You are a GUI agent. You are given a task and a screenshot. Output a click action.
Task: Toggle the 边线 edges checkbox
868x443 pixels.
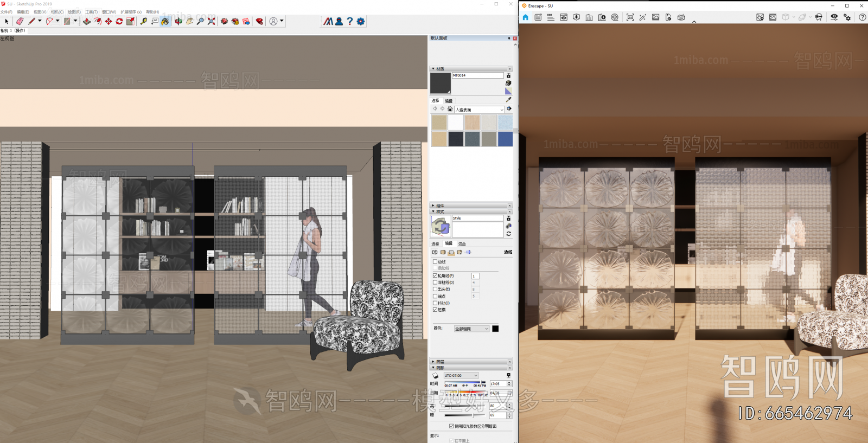435,261
